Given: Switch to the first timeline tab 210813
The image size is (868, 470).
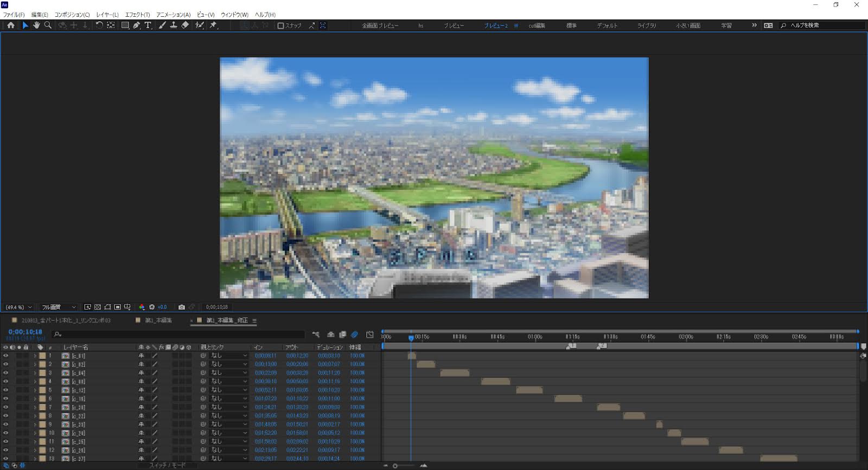Looking at the screenshot, I should click(66, 320).
